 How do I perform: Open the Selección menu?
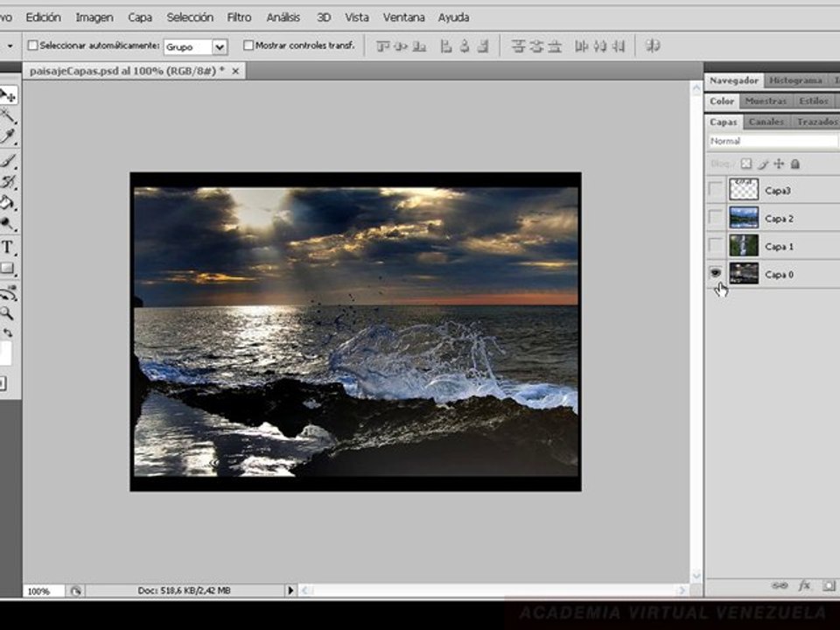tap(190, 17)
